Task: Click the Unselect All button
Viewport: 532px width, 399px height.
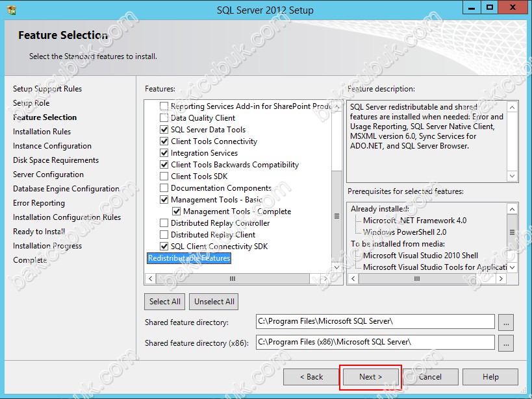Action: point(214,302)
